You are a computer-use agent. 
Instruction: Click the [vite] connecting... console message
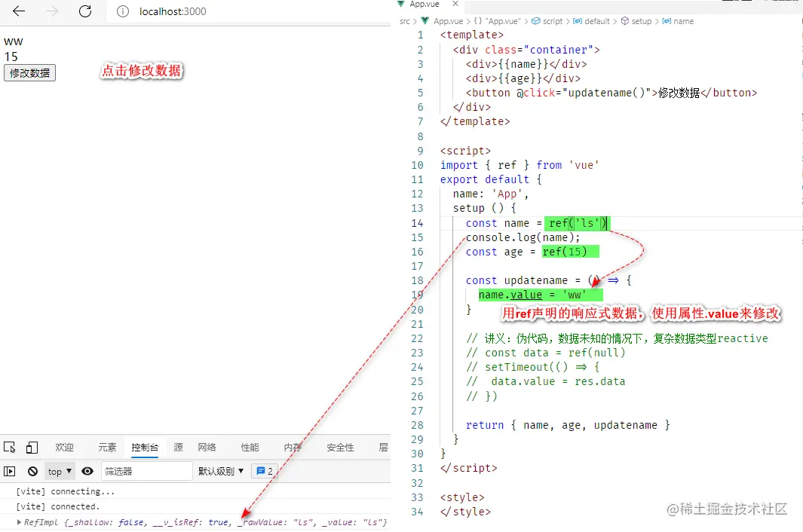(x=66, y=491)
